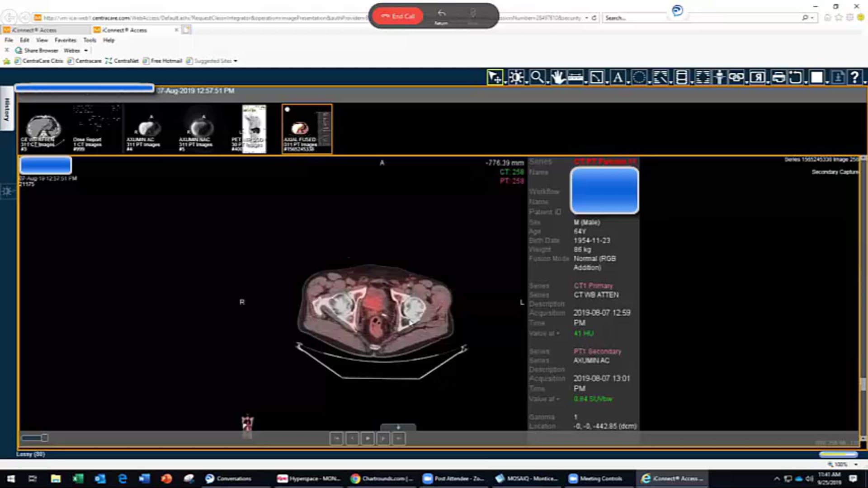The image size is (868, 488).
Task: Click the export/download image icon
Action: [x=837, y=77]
